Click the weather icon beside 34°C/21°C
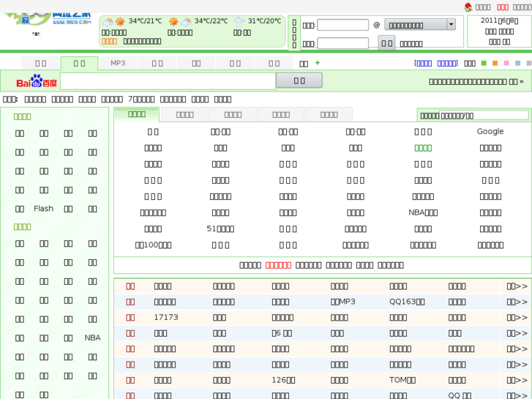 [113, 22]
